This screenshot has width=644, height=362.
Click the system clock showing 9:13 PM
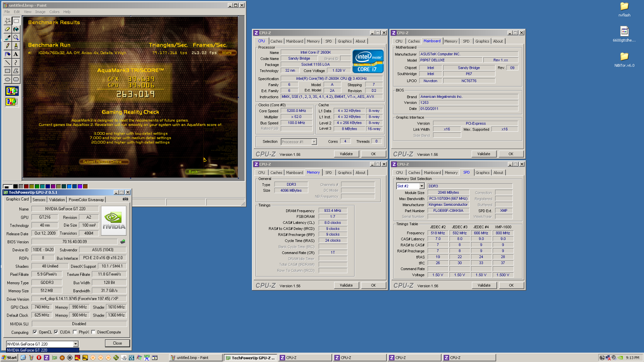point(632,358)
